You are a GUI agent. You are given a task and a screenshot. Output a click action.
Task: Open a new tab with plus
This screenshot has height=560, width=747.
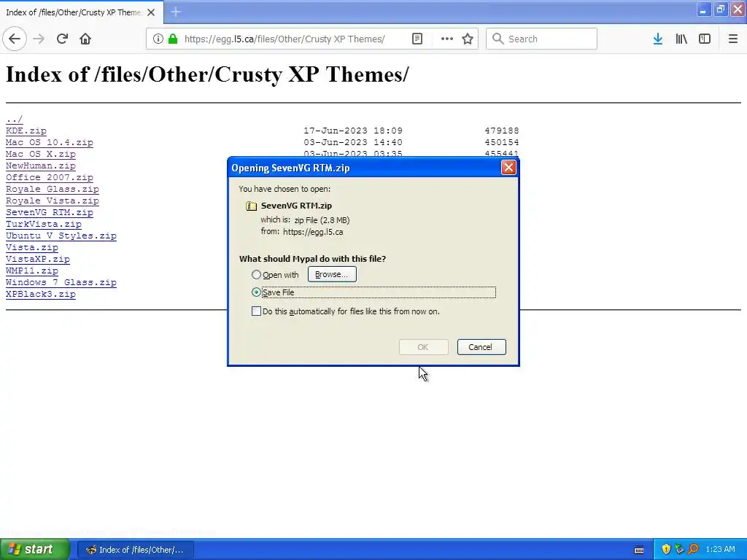point(176,12)
